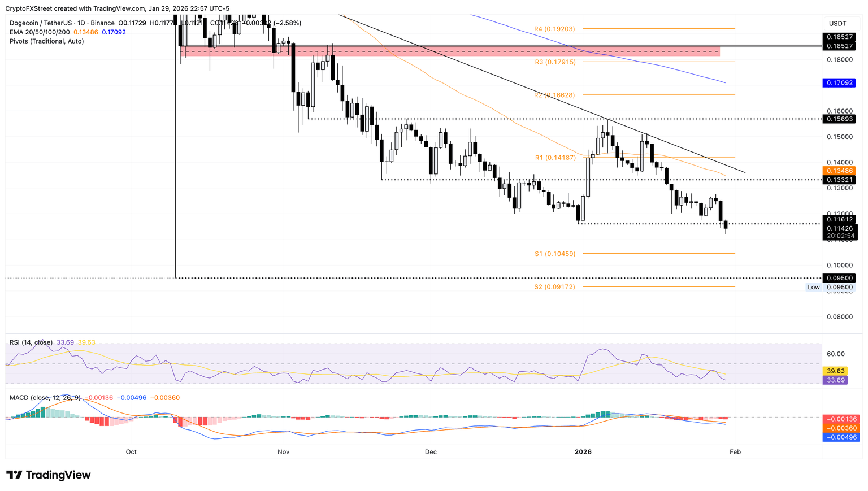Open the USDT currency selector
868x491 pixels.
(x=837, y=23)
